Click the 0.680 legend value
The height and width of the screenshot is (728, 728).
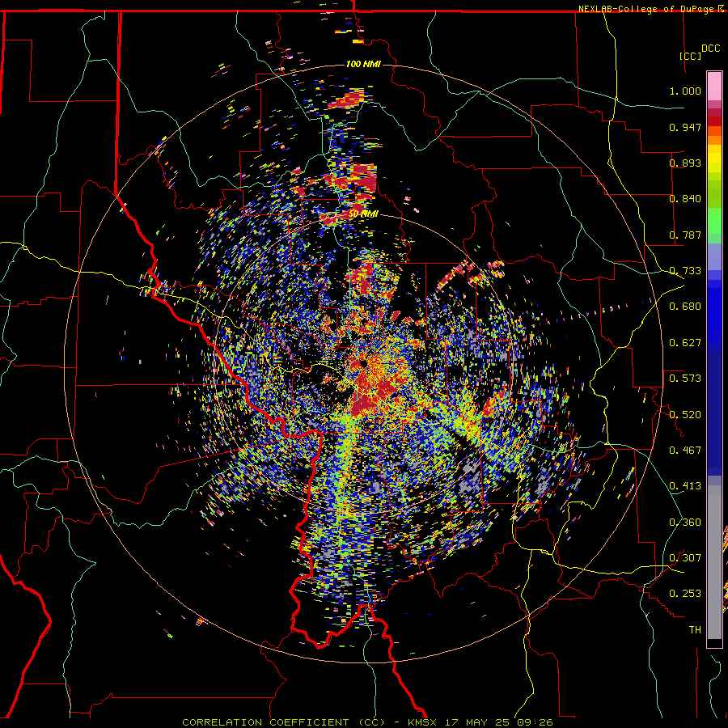pyautogui.click(x=685, y=307)
